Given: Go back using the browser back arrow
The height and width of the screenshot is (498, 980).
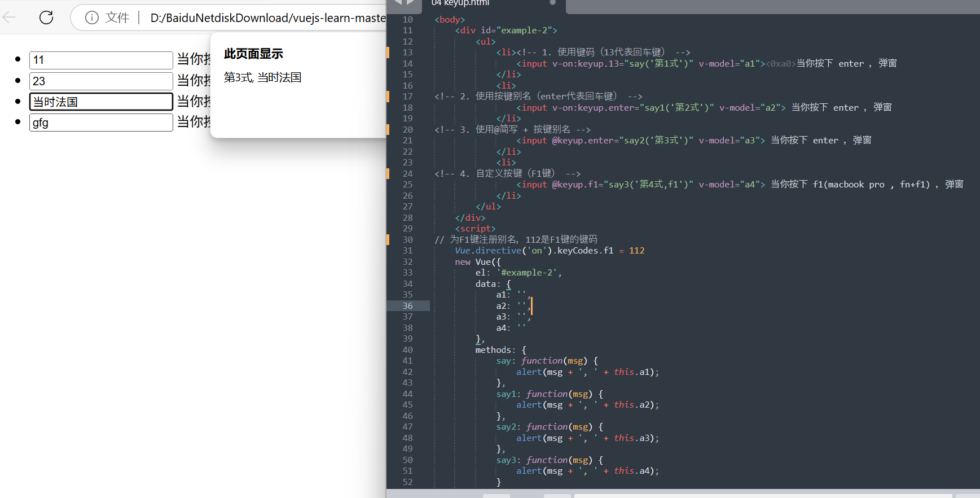Looking at the screenshot, I should click(x=9, y=18).
